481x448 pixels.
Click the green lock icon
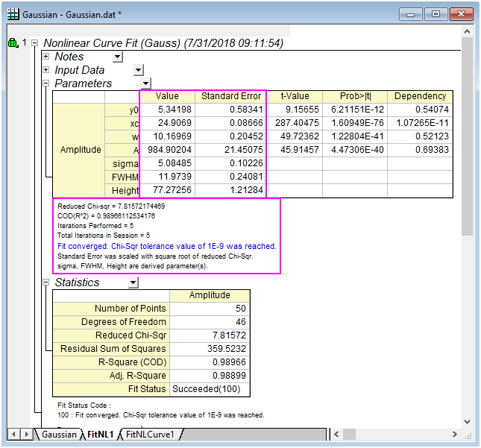[x=13, y=43]
